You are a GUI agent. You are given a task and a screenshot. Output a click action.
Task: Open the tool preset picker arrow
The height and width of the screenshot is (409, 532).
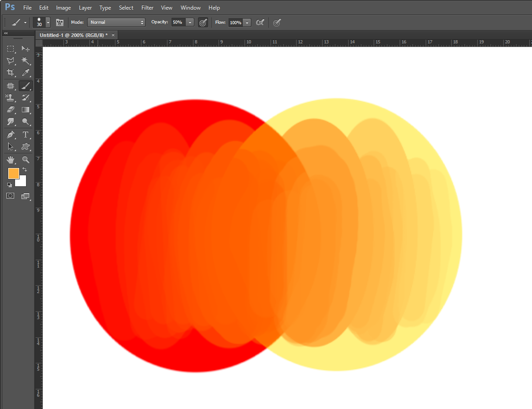click(25, 22)
